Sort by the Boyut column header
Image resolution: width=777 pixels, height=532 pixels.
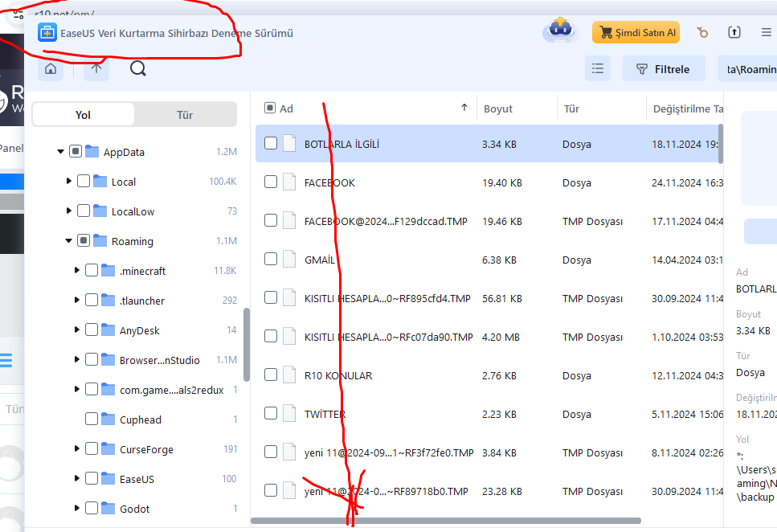point(517,108)
